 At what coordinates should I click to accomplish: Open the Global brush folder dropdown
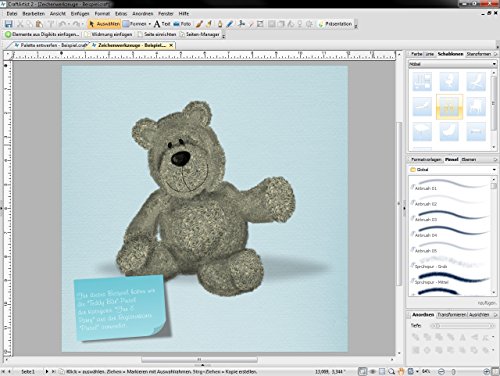pyautogui.click(x=453, y=170)
